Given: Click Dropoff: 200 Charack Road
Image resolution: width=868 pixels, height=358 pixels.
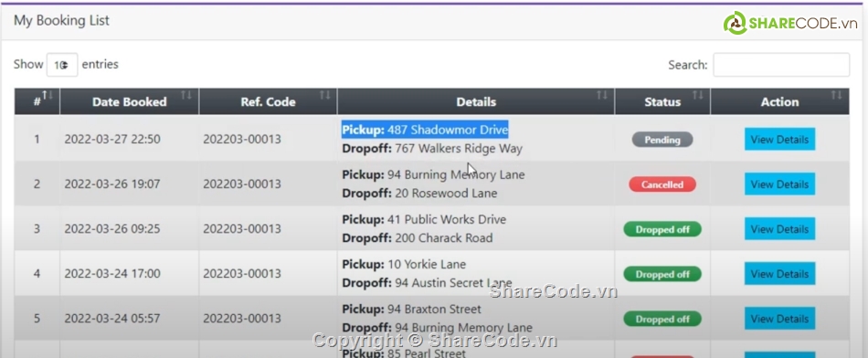Looking at the screenshot, I should click(x=418, y=238).
